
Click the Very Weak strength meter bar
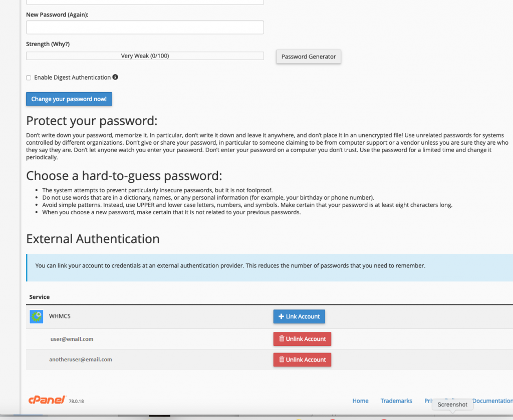145,56
